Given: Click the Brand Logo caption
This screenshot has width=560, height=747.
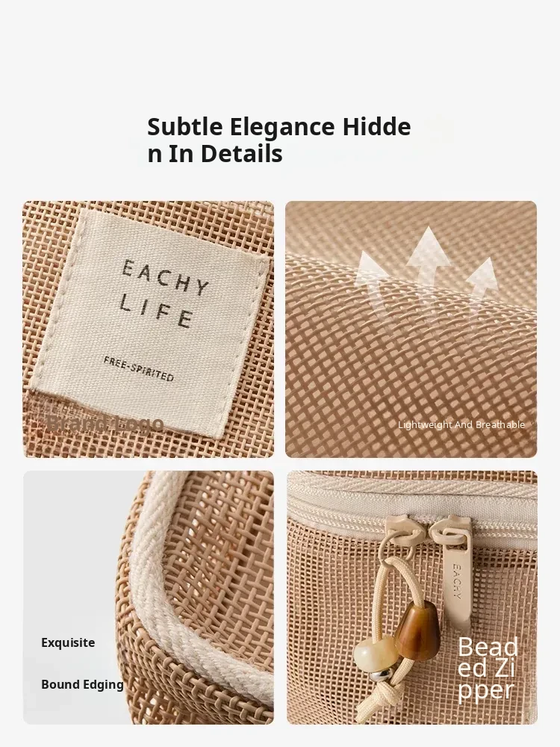Looking at the screenshot, I should click(105, 423).
